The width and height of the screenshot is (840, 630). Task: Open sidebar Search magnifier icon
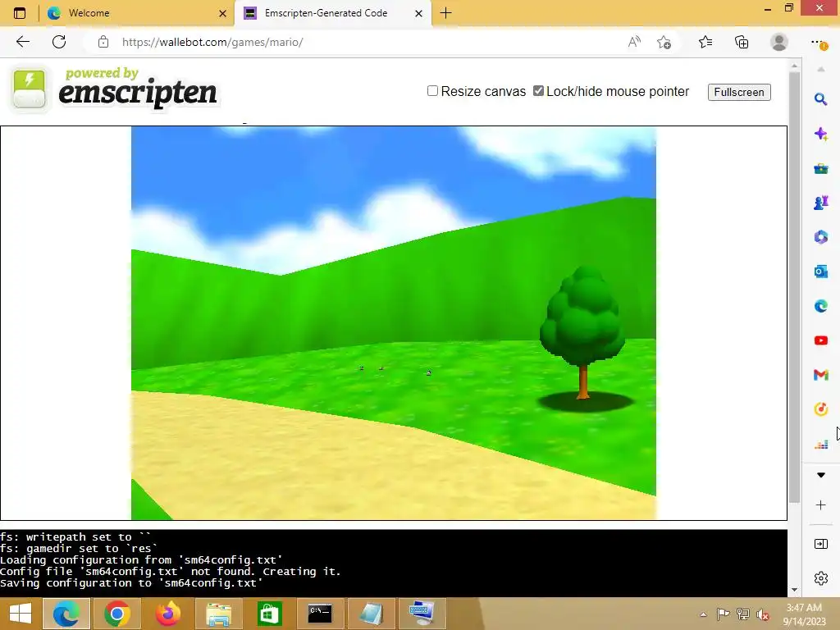click(820, 99)
